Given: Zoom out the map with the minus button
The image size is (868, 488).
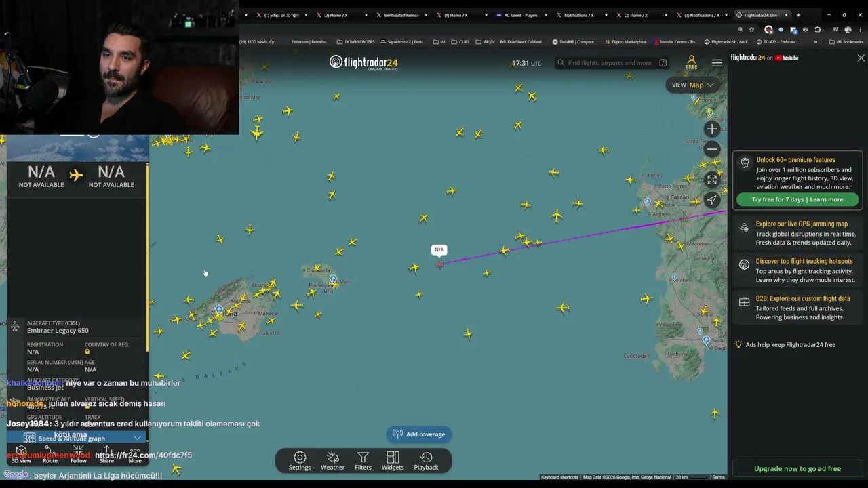Looking at the screenshot, I should [x=711, y=149].
